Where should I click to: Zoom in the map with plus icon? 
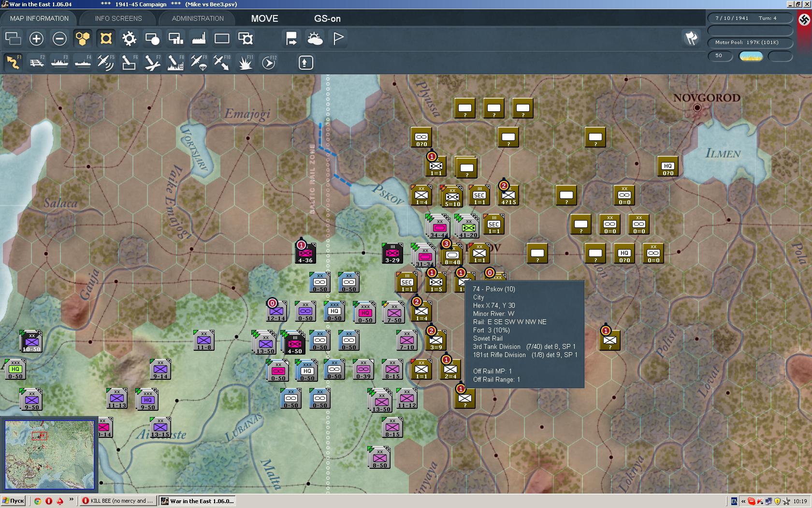(36, 38)
